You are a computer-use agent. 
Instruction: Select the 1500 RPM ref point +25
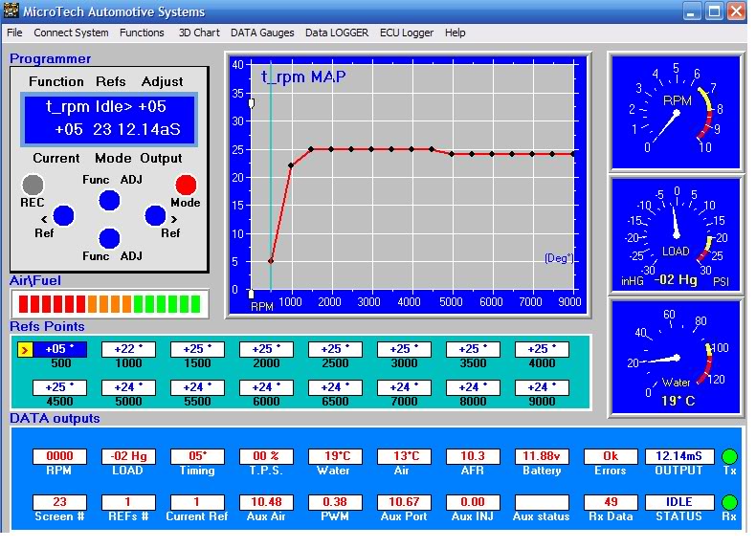197,349
